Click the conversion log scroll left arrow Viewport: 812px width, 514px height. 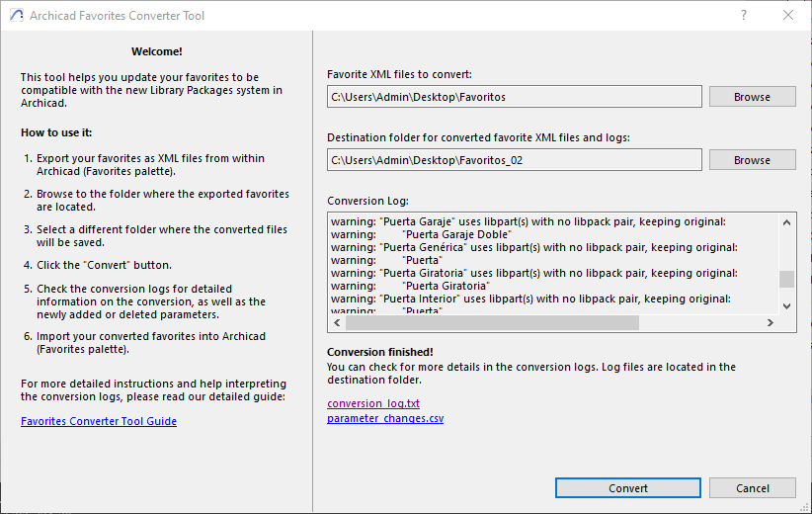click(337, 323)
